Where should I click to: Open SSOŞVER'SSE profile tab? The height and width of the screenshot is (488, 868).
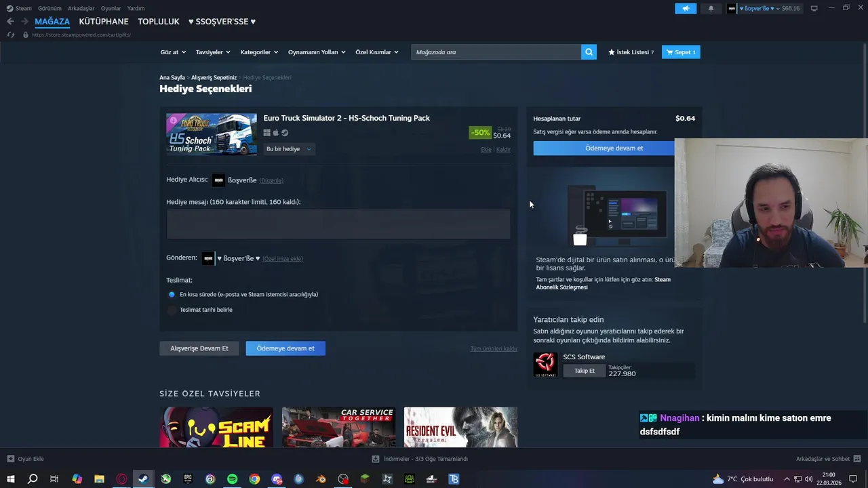coord(222,22)
